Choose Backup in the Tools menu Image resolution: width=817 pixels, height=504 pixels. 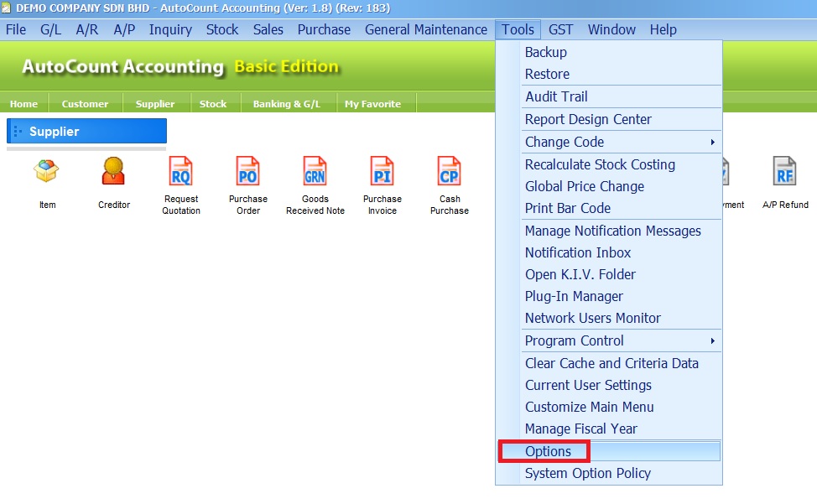point(546,52)
